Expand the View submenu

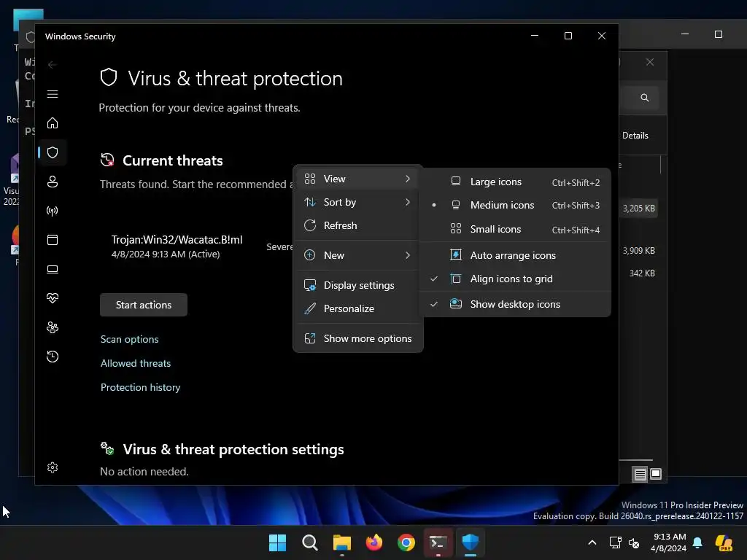tap(357, 179)
